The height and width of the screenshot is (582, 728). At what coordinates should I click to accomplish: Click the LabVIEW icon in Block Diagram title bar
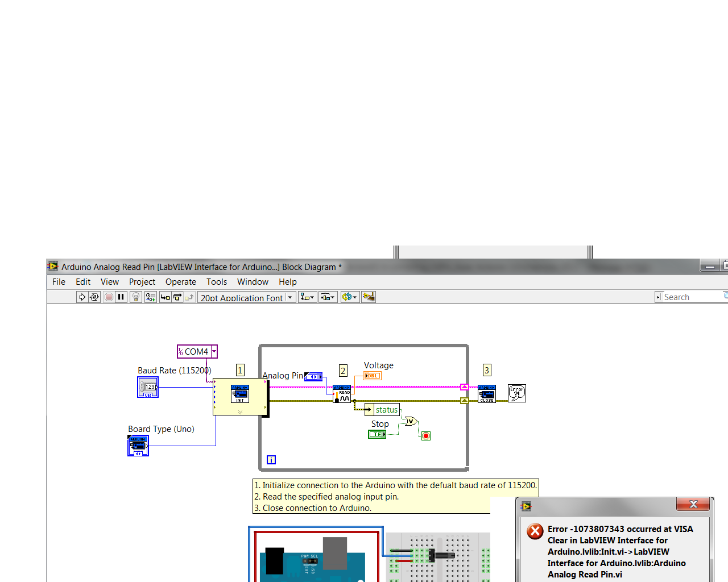[x=53, y=266]
